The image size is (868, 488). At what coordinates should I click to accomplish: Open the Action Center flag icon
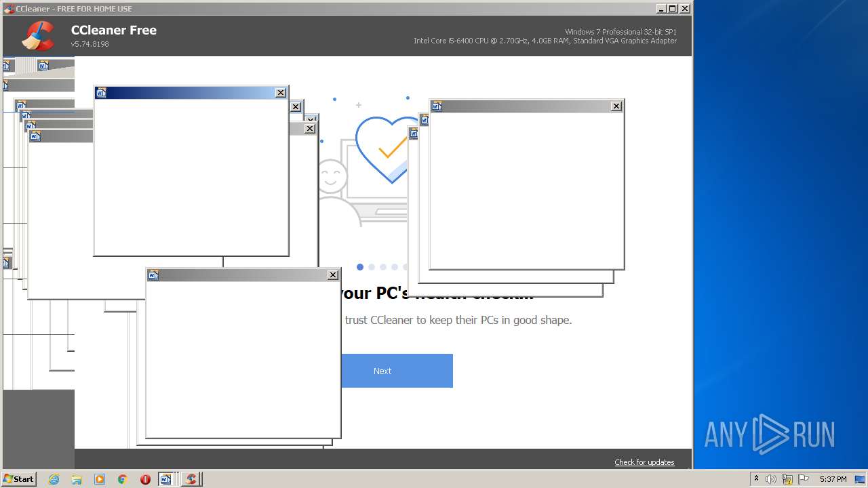804,479
